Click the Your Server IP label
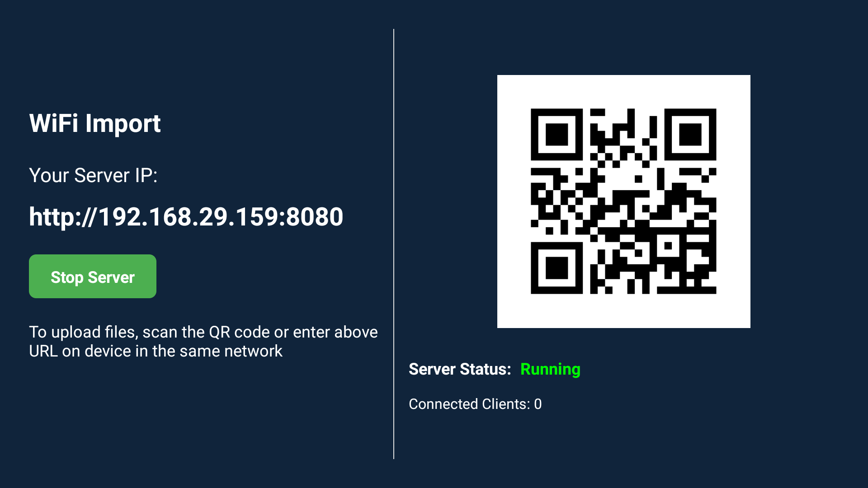The width and height of the screenshot is (868, 488). pos(93,175)
